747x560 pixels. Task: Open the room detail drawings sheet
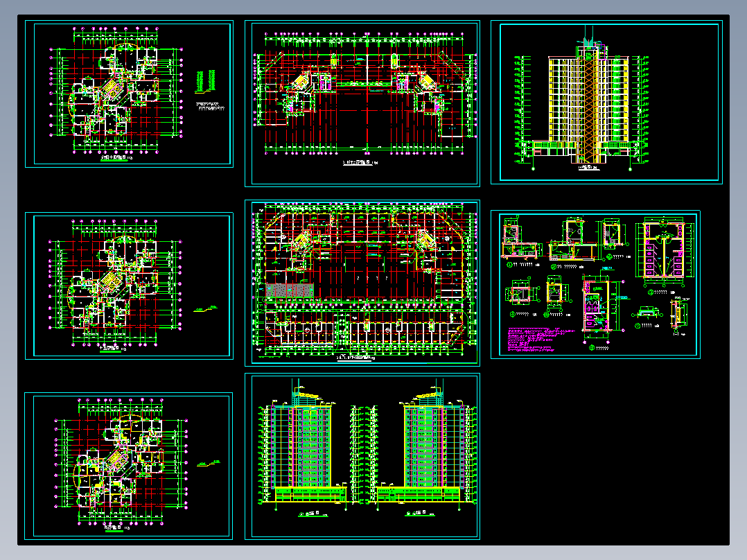click(x=595, y=284)
